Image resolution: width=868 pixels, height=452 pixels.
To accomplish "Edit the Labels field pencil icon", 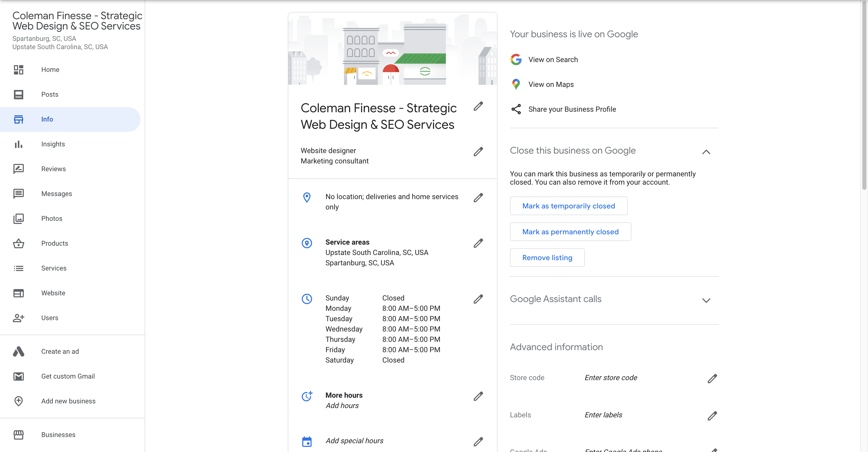I will [x=712, y=416].
